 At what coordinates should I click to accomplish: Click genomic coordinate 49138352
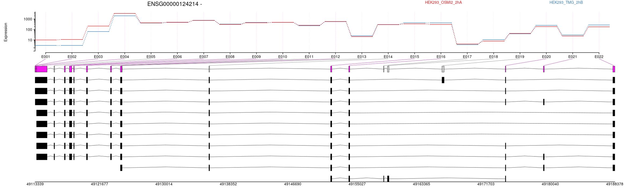228,184
